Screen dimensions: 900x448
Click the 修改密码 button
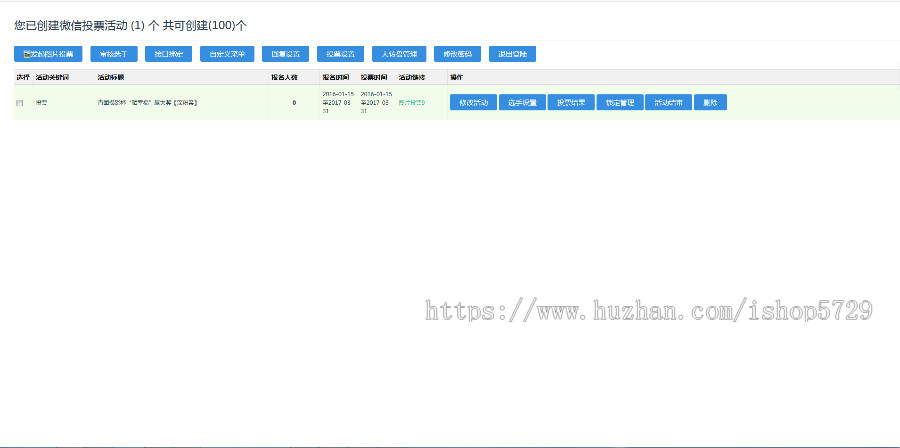(x=457, y=54)
